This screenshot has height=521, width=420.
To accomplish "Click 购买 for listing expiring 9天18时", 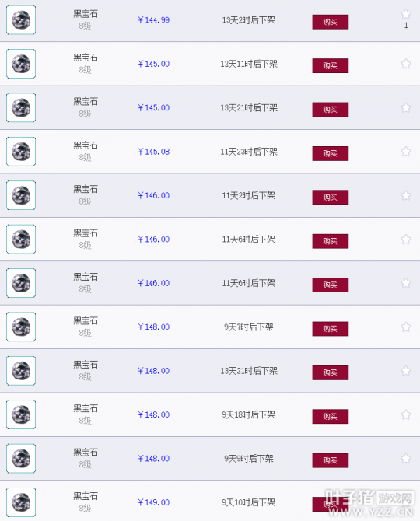I will [331, 417].
